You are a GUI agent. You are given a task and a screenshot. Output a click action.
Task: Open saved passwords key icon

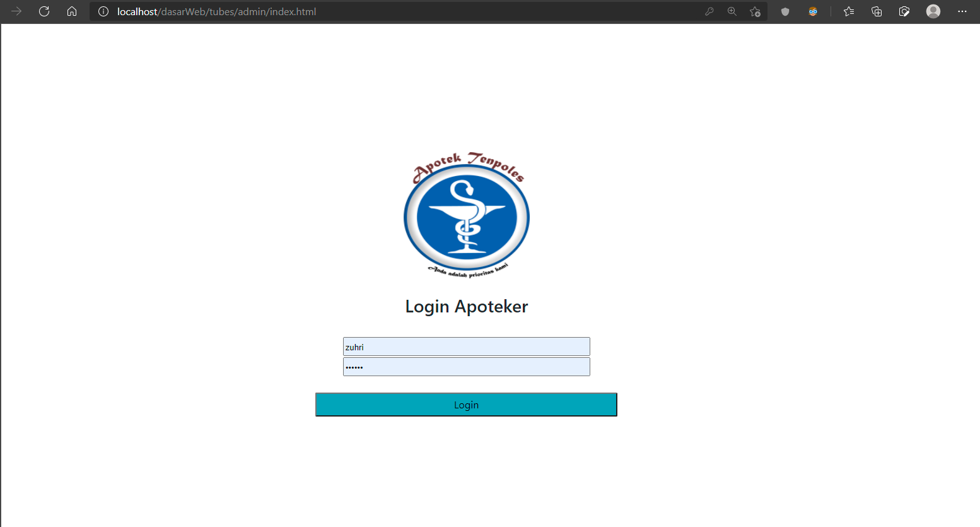pyautogui.click(x=709, y=11)
